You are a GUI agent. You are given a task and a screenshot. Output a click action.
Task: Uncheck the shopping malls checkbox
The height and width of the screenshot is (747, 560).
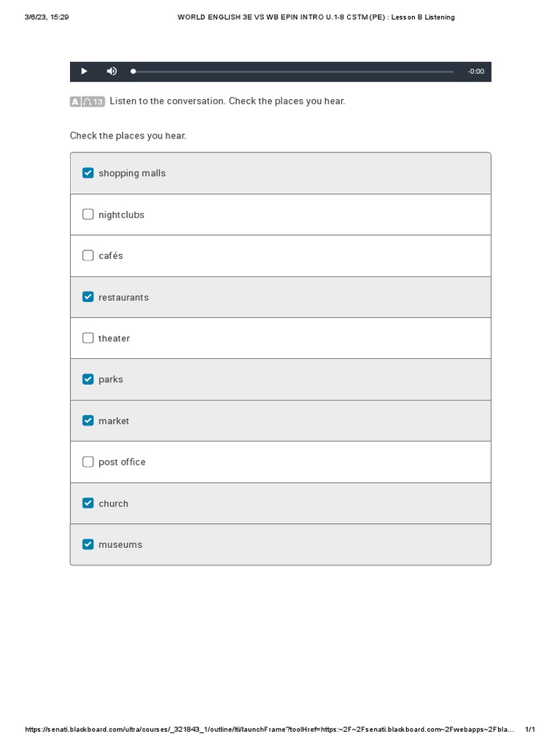pyautogui.click(x=88, y=173)
